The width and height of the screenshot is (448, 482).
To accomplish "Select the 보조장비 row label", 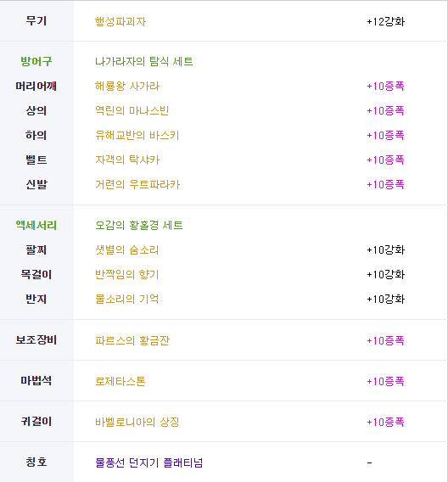I will [36, 340].
